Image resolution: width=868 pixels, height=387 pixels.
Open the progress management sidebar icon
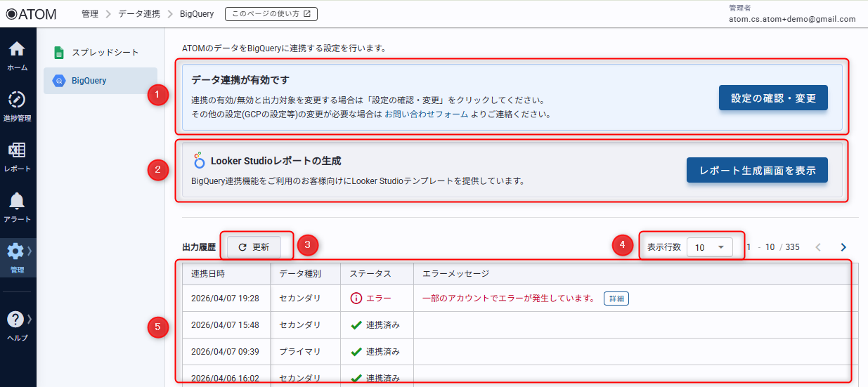[18, 105]
